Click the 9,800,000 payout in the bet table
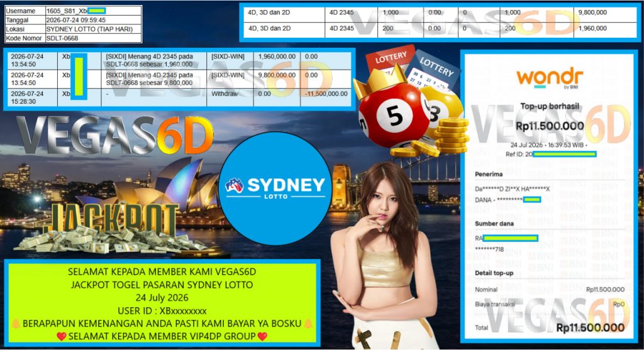The image size is (644, 350). 592,13
